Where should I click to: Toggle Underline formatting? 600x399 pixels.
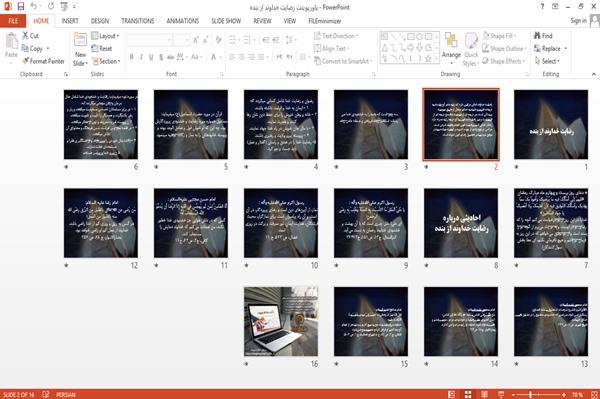(151, 57)
